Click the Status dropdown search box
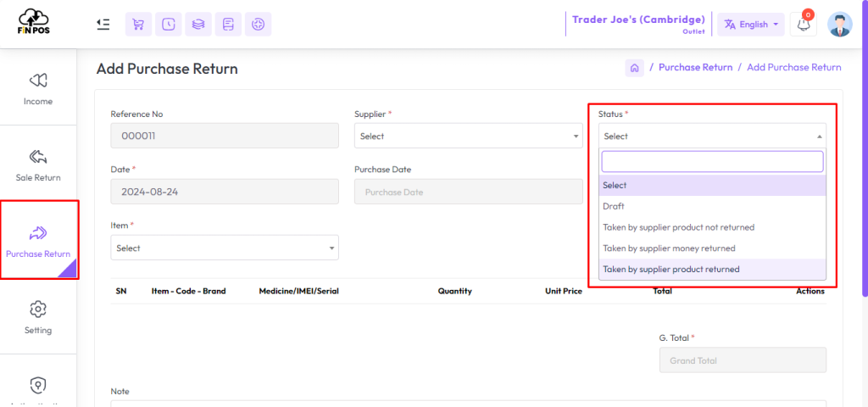This screenshot has height=407, width=868. click(712, 162)
